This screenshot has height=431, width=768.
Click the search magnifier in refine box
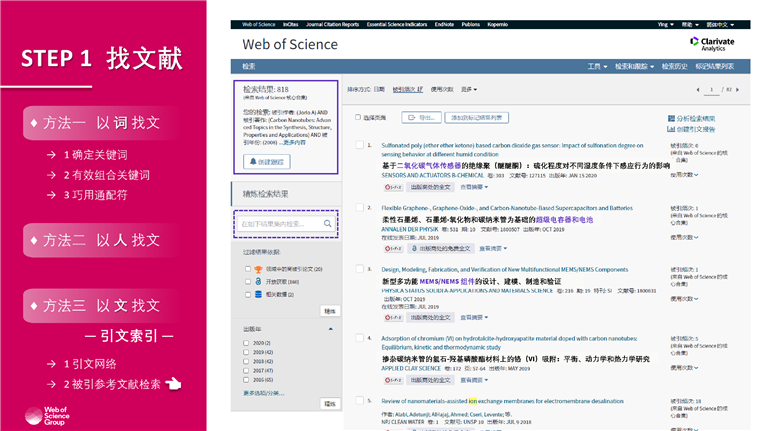tap(327, 224)
